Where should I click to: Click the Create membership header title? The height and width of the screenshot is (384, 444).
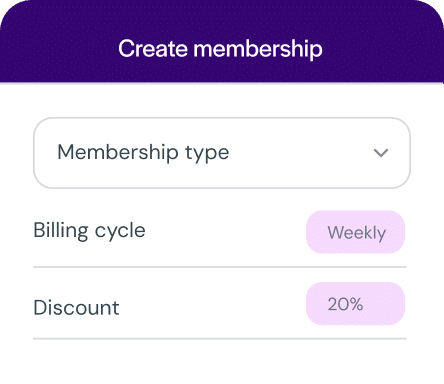coord(220,49)
